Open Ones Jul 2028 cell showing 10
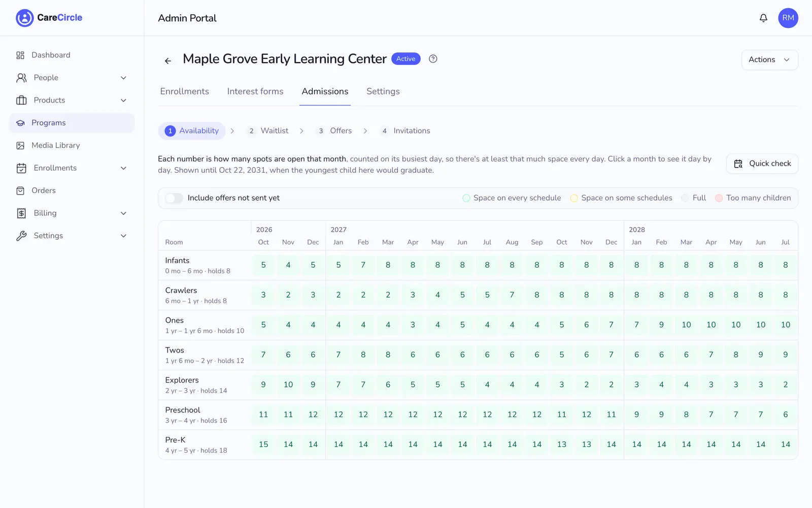 tap(786, 325)
